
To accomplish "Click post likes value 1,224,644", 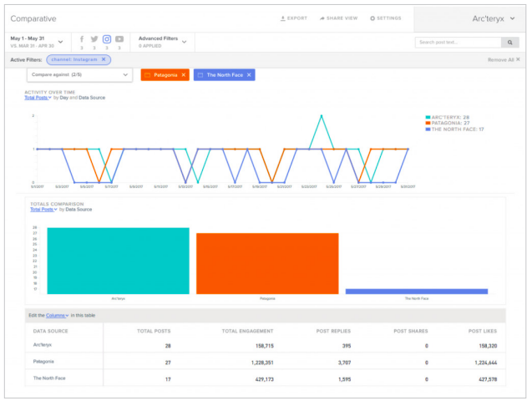I will (x=485, y=363).
